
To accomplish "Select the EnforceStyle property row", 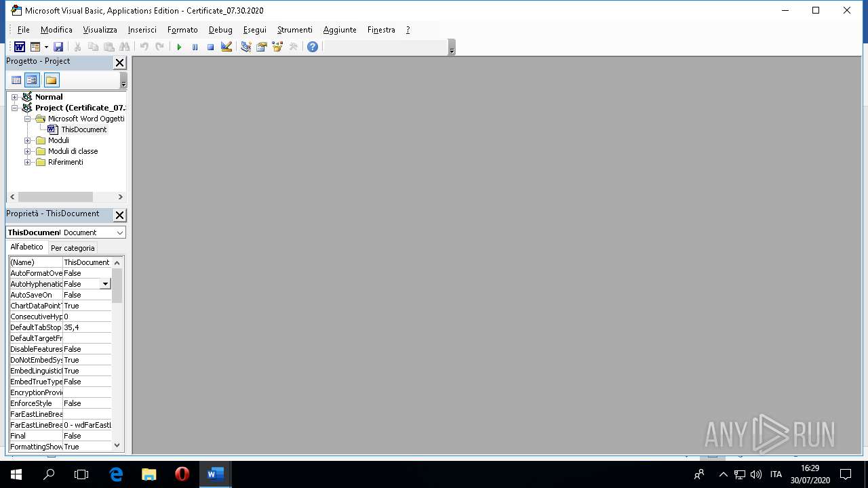I will pos(60,403).
